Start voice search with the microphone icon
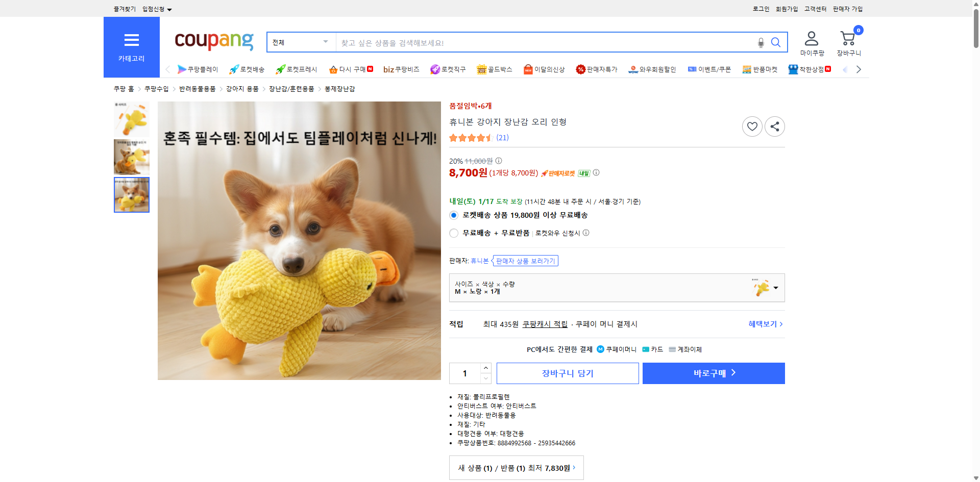The width and height of the screenshot is (980, 482). pyautogui.click(x=760, y=42)
